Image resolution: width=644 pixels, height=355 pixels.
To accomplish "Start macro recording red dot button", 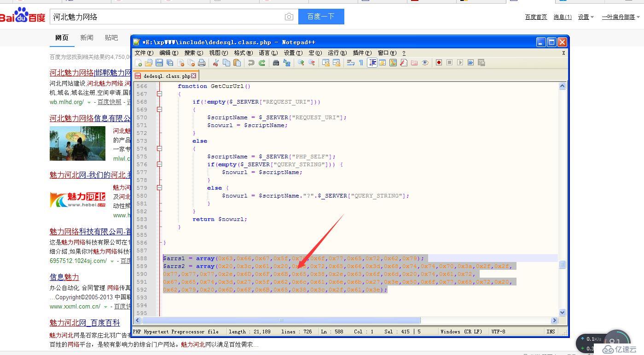I will 439,63.
